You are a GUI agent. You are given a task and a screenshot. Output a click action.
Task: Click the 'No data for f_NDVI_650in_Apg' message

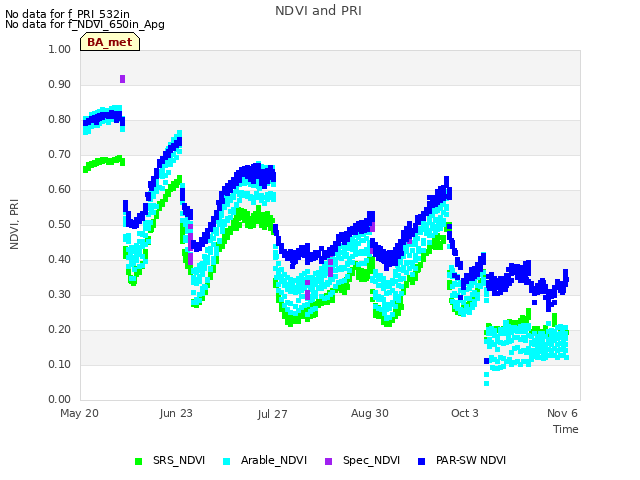click(85, 24)
